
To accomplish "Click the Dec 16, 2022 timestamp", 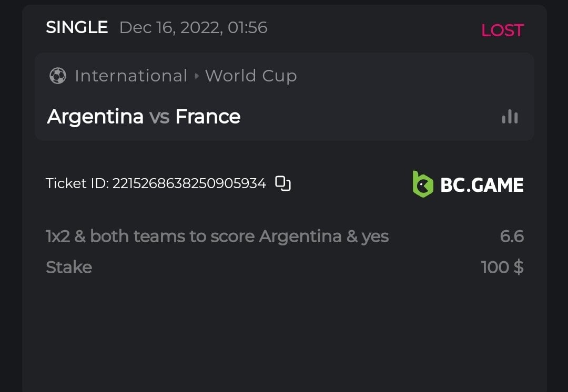I will (x=193, y=27).
